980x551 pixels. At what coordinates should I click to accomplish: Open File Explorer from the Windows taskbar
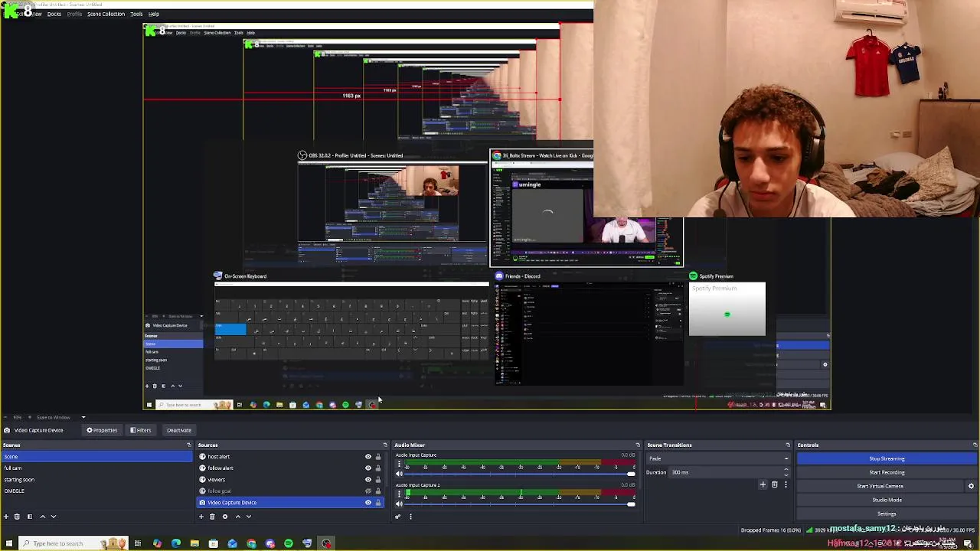point(194,543)
